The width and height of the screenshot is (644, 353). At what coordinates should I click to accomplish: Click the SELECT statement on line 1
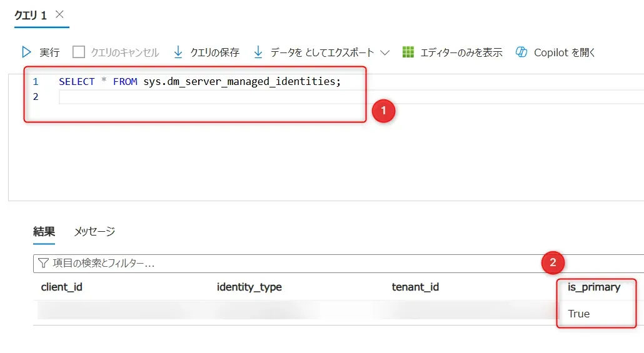point(199,82)
